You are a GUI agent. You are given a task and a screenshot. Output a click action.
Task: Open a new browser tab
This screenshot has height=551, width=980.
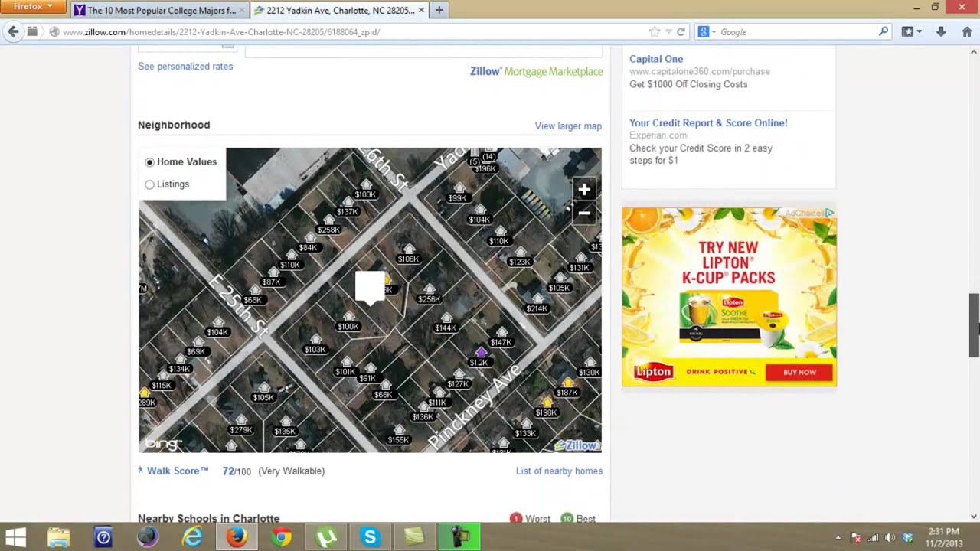click(x=439, y=10)
